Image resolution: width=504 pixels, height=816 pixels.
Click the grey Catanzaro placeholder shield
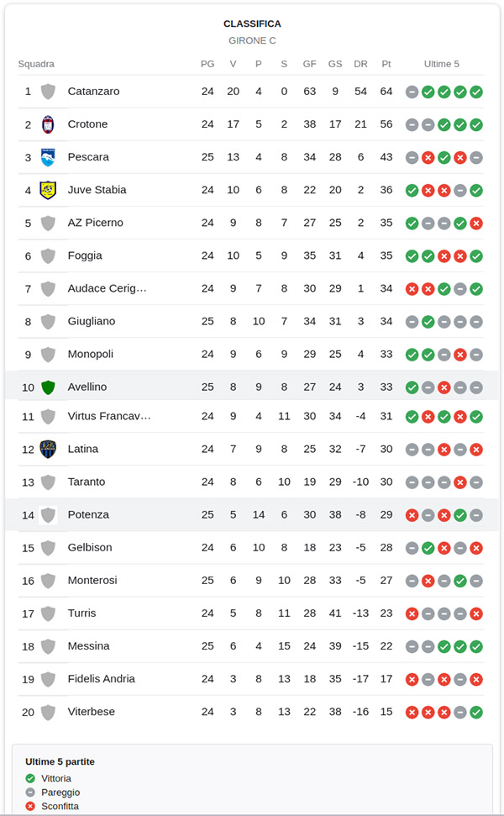click(48, 92)
